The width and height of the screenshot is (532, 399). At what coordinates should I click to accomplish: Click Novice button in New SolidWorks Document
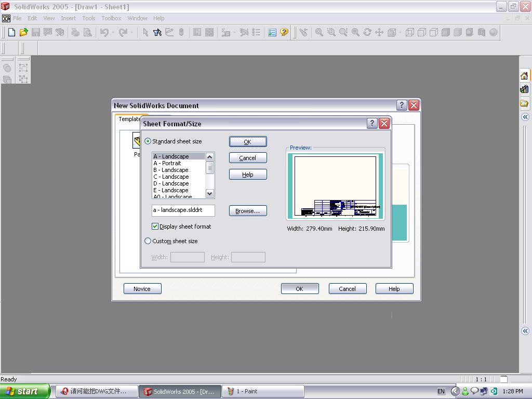[142, 289]
